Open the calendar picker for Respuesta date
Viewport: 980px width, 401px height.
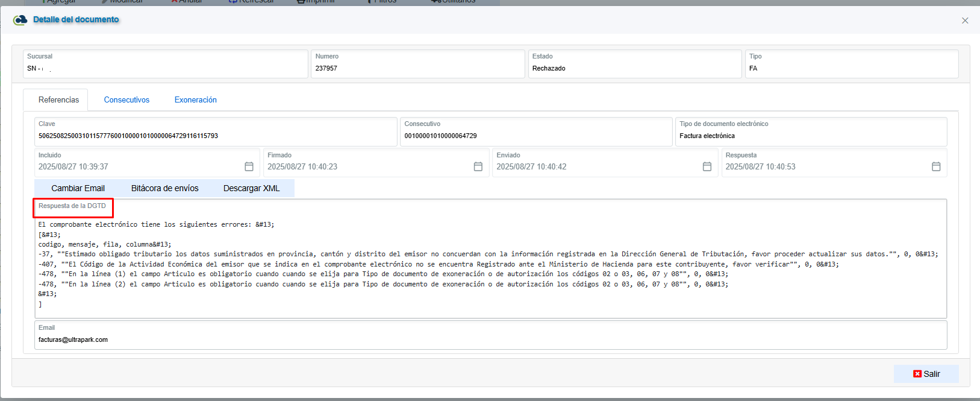(935, 166)
